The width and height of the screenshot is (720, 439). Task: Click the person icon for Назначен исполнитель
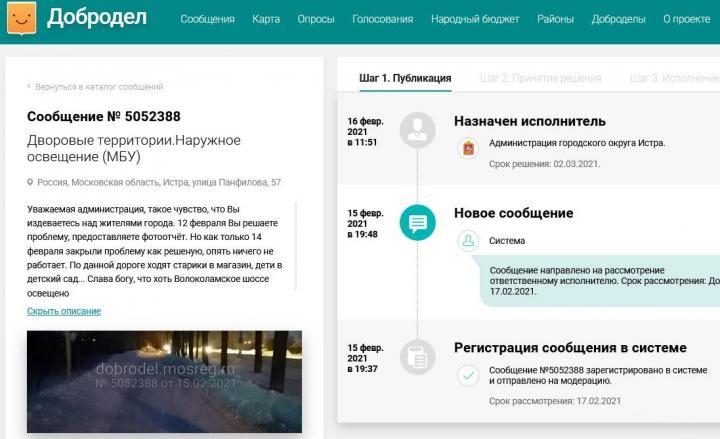(x=417, y=129)
